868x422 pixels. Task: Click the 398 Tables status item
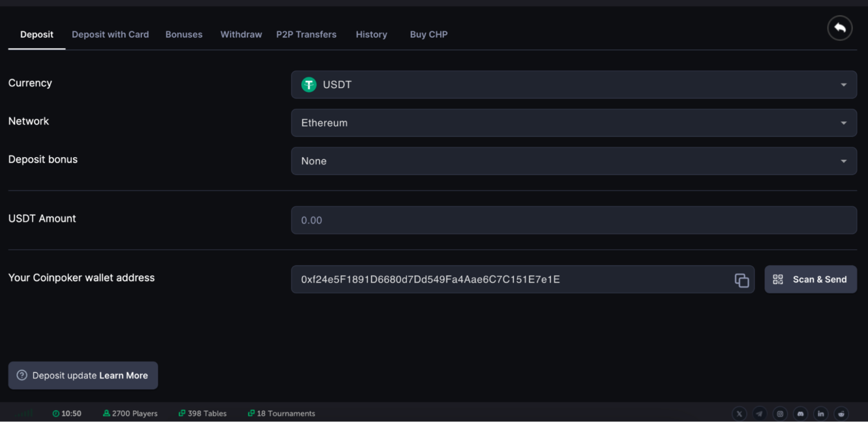202,414
